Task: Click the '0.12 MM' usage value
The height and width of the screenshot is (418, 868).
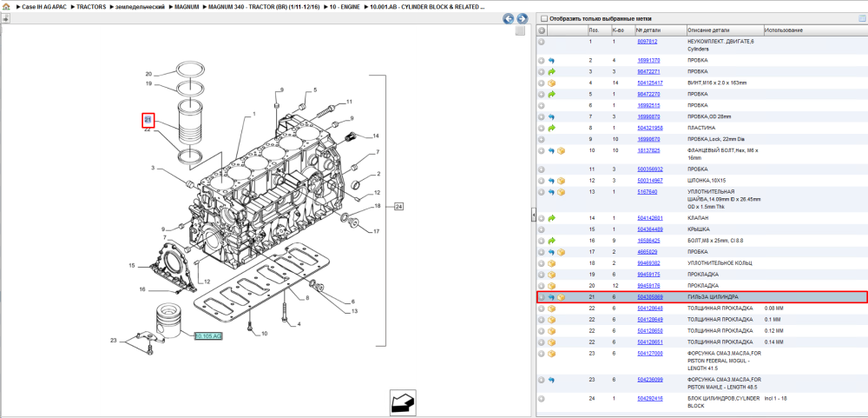Action: point(773,331)
